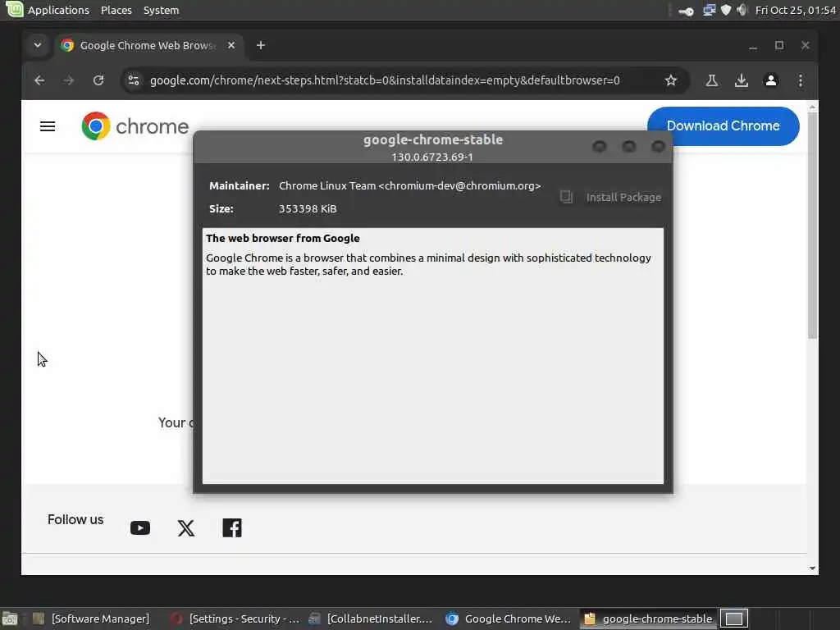Click the Facebook icon under Follow us
Image resolution: width=840 pixels, height=630 pixels.
[232, 528]
